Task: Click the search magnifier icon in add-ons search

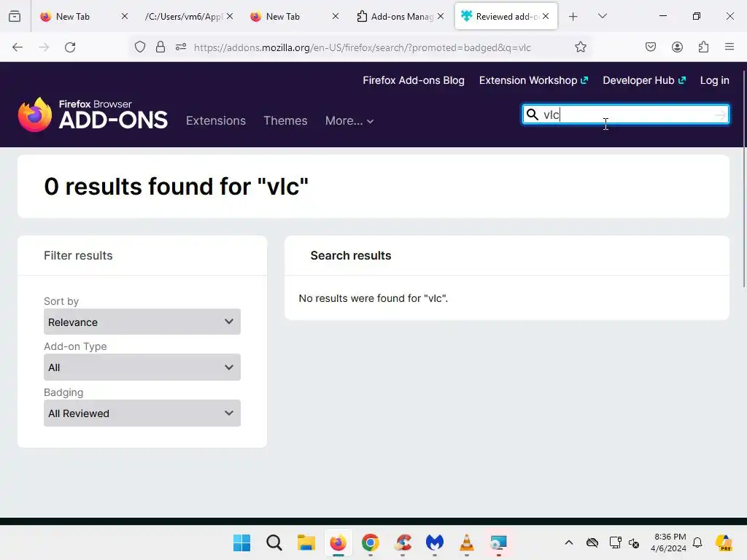Action: [x=532, y=114]
